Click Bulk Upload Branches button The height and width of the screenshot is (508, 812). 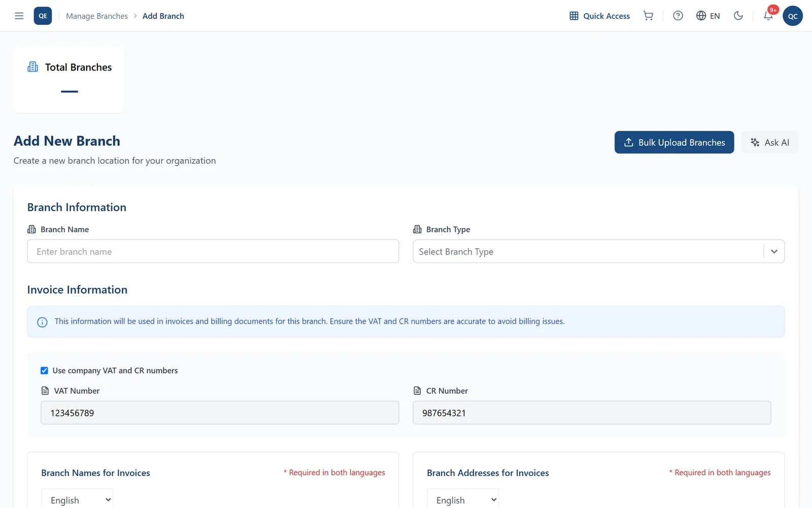pos(674,142)
